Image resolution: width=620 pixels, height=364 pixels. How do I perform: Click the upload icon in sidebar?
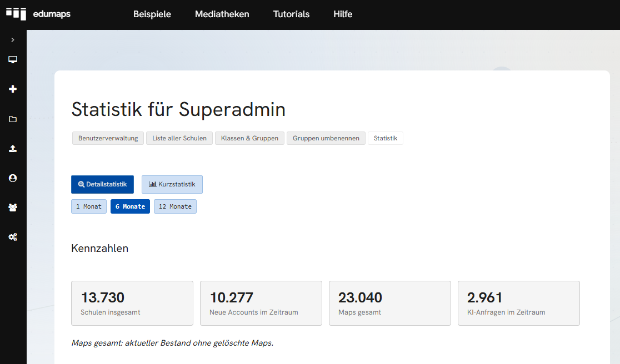[13, 149]
